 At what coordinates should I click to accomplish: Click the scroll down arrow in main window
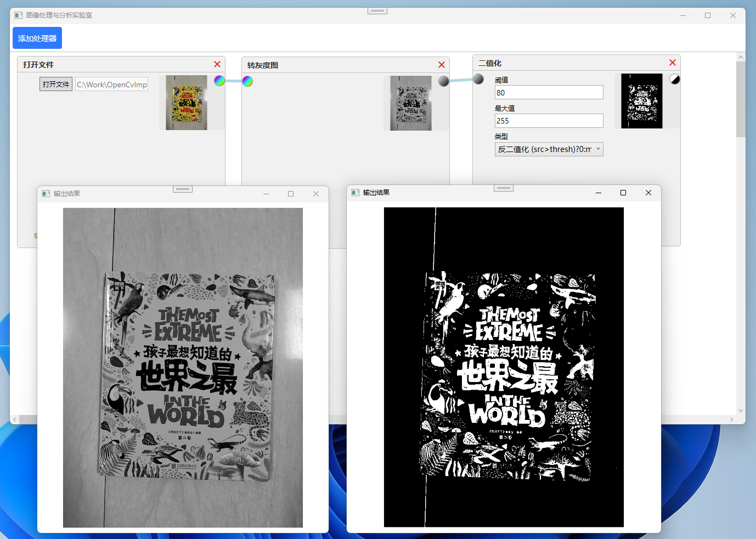pyautogui.click(x=741, y=411)
